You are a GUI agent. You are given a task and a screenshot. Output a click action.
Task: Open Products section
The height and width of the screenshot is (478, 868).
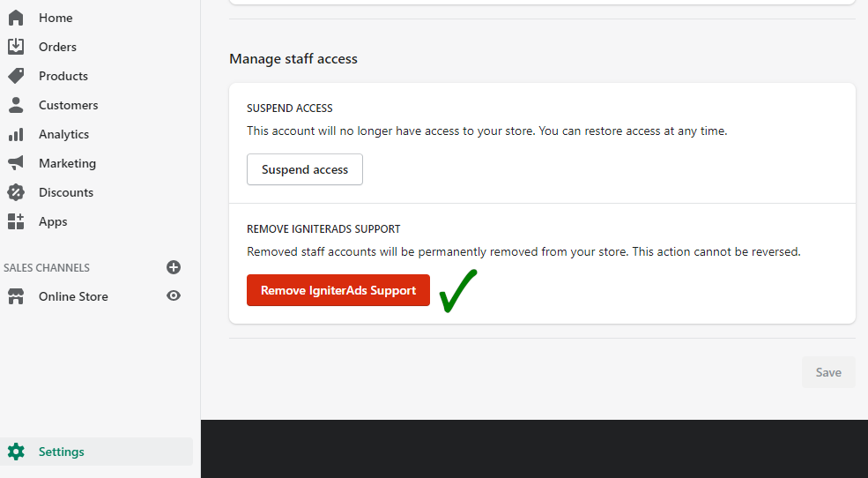click(63, 76)
